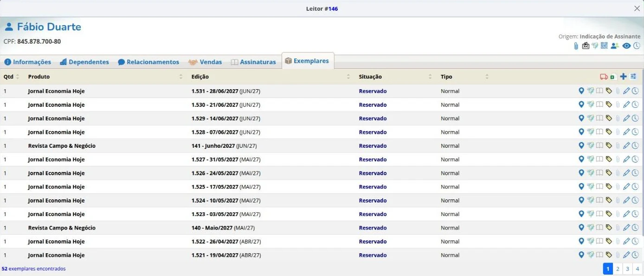
Task: Click the reader number 146 in title
Action: coord(333,9)
